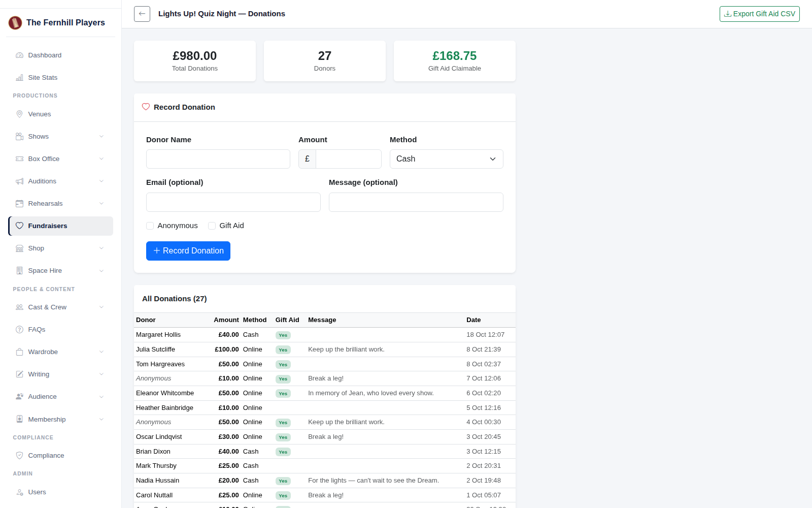Click the Fundraisers heart icon in sidebar
The width and height of the screenshot is (812, 508).
pos(19,226)
